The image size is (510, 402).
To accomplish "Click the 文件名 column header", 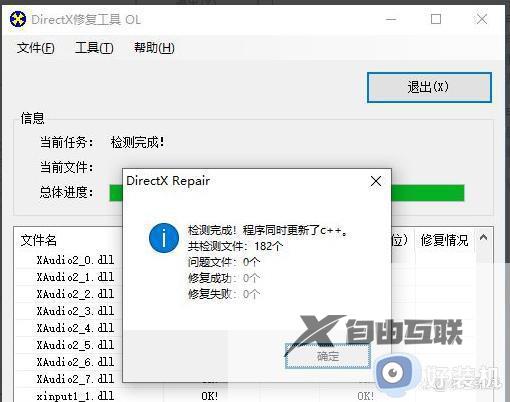I will 39,240.
